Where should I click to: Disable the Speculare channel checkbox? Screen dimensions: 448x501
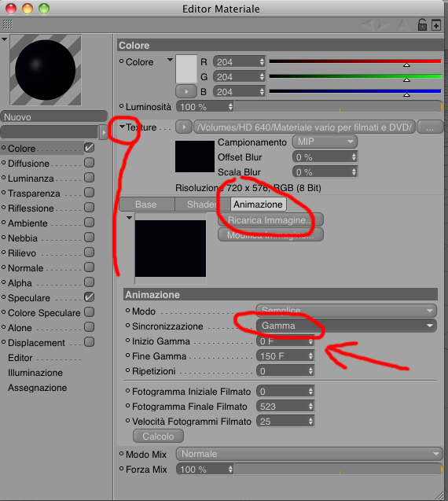coord(89,297)
